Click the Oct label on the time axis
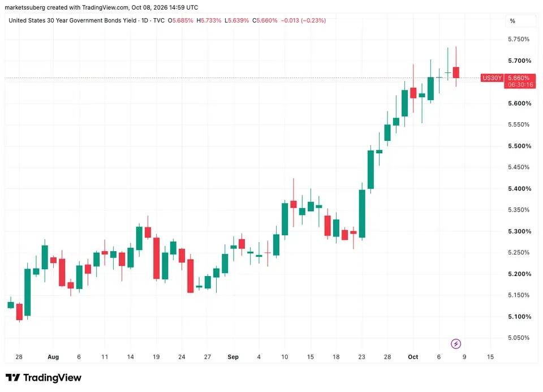The image size is (543, 392). pyautogui.click(x=413, y=357)
